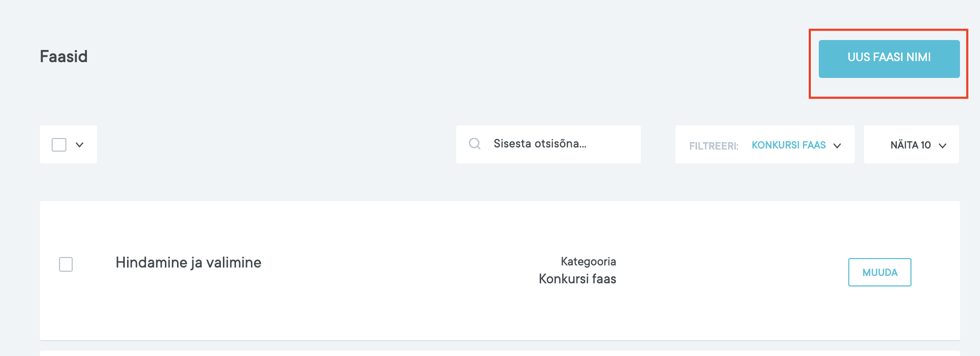This screenshot has height=356, width=980.
Task: Click the chevron arrow beside NÄITA 10
Action: (943, 146)
